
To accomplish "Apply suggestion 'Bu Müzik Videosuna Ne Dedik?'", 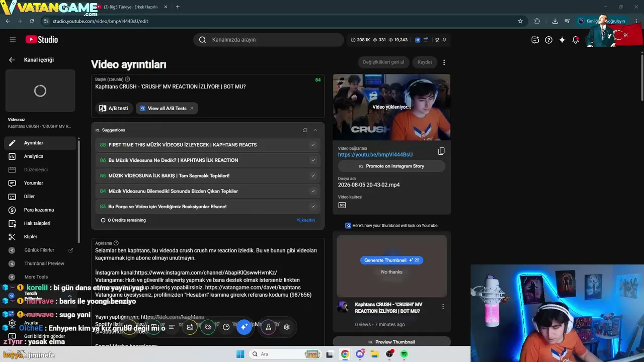I will 313,160.
